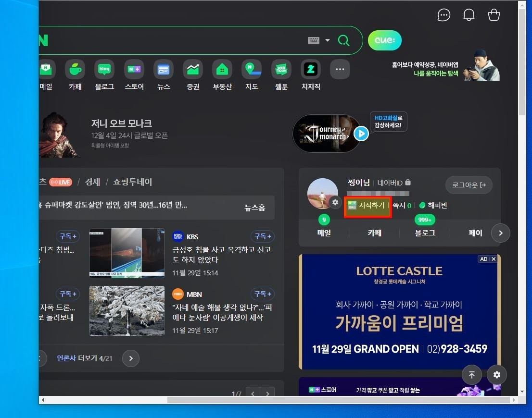The width and height of the screenshot is (532, 418).
Task: Open page settings floating gear button
Action: pyautogui.click(x=497, y=375)
